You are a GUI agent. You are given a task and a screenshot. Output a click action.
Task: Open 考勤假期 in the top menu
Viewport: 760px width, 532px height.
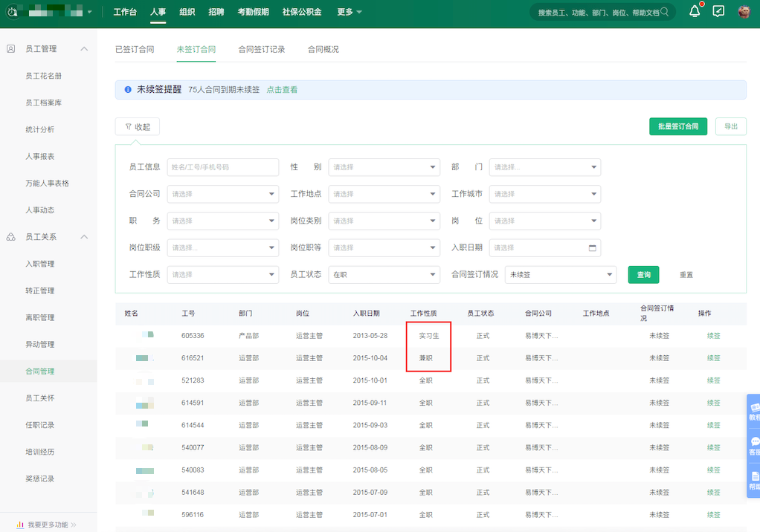pyautogui.click(x=253, y=12)
